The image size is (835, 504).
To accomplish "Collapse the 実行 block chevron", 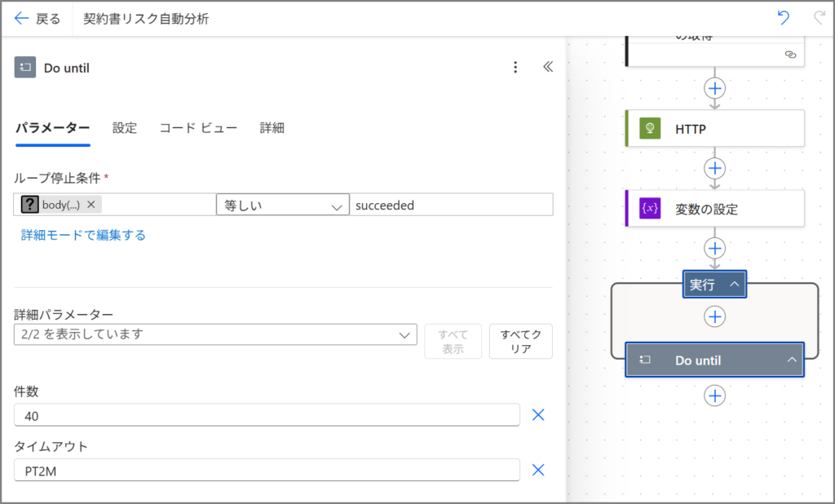I will coord(734,284).
